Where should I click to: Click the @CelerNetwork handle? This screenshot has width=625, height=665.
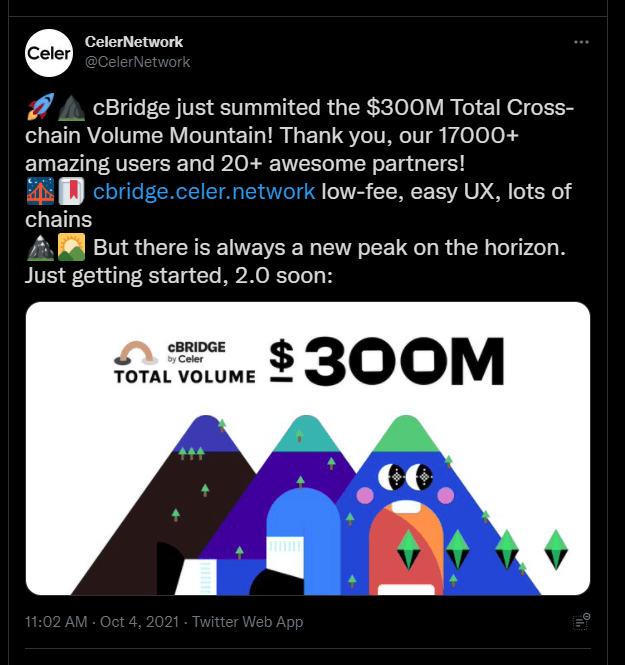pyautogui.click(x=138, y=62)
